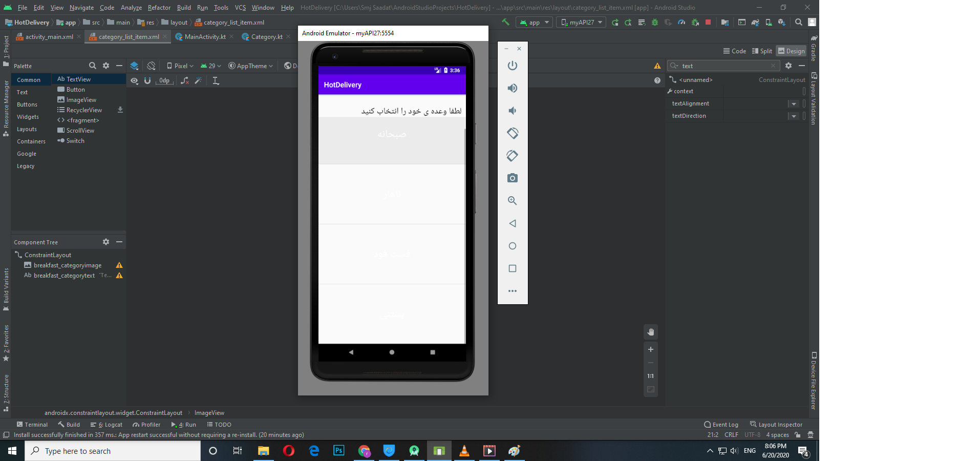Open Event Log
Screen dimensions: 980x461
(721, 425)
